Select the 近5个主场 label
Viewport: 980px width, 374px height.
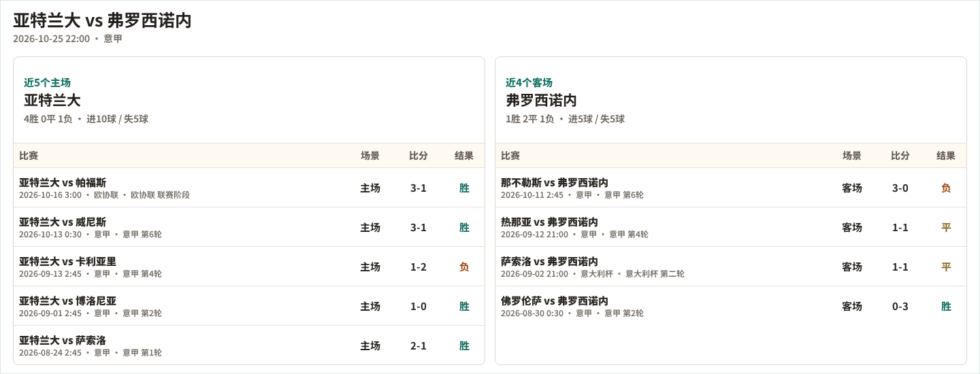click(x=48, y=82)
